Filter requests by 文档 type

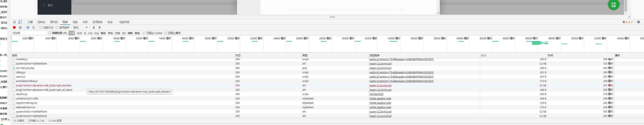point(117,33)
